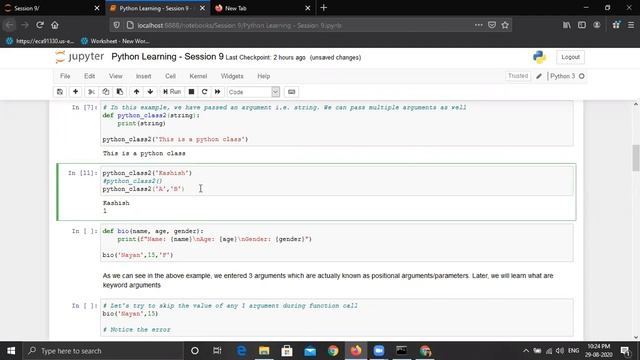Open a new browser tab with plus

pyautogui.click(x=324, y=8)
